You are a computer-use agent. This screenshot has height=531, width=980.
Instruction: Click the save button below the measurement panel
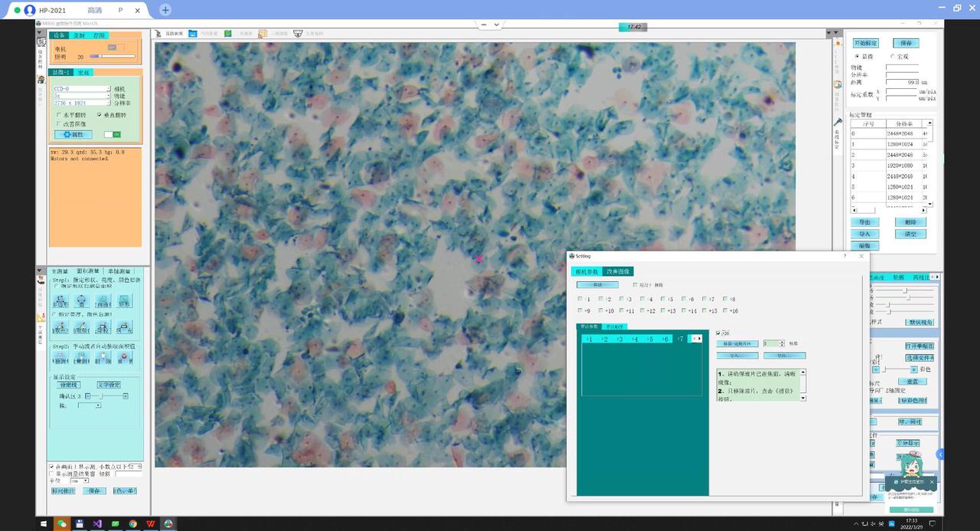point(94,490)
